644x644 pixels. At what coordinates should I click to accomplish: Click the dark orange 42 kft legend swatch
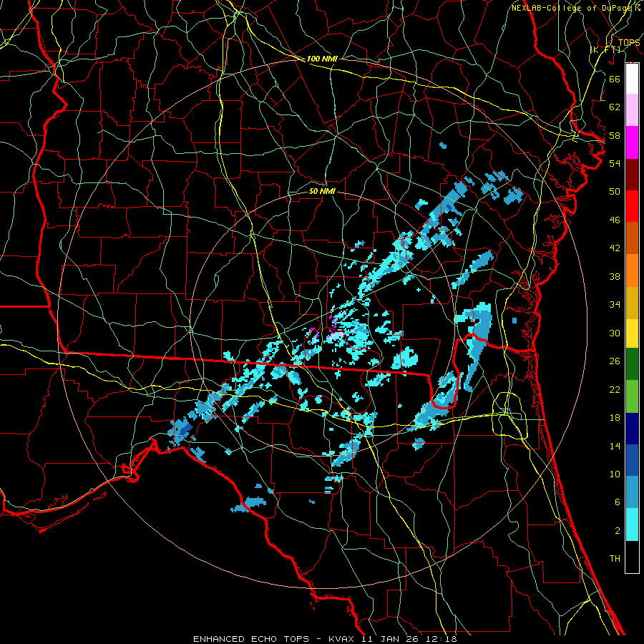[632, 238]
